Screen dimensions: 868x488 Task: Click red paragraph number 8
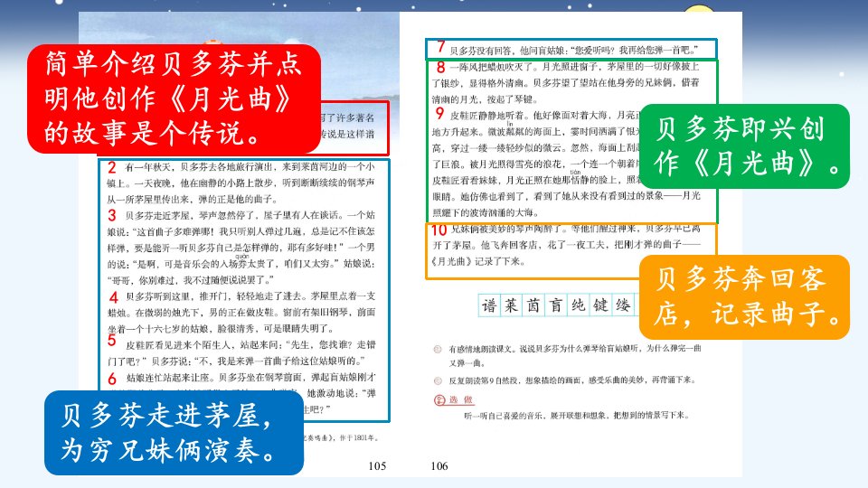point(440,68)
